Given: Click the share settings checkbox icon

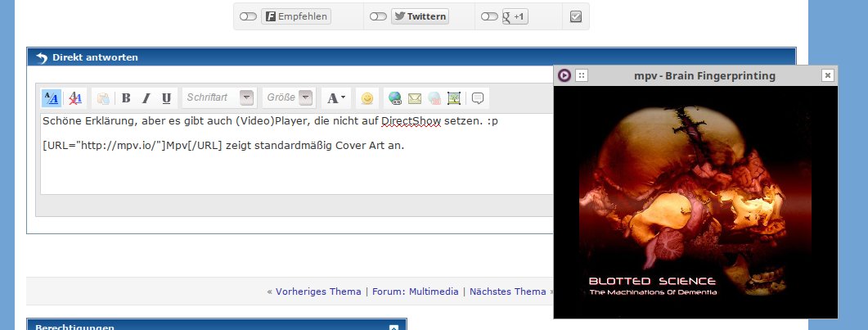Looking at the screenshot, I should [576, 16].
